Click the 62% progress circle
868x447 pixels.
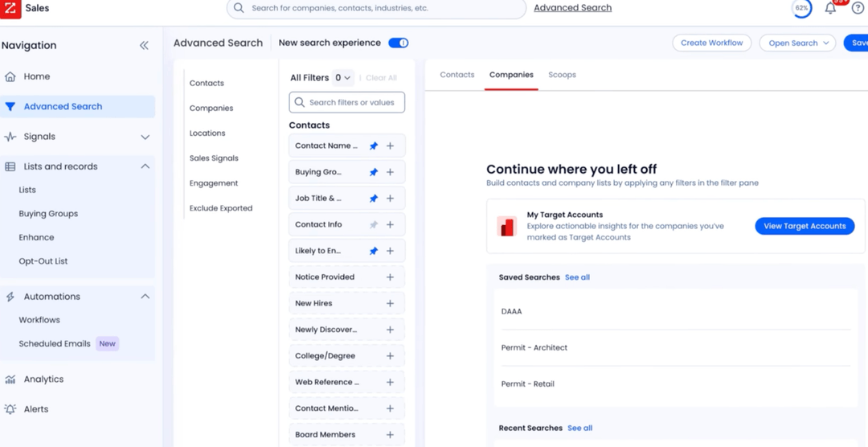(x=801, y=8)
